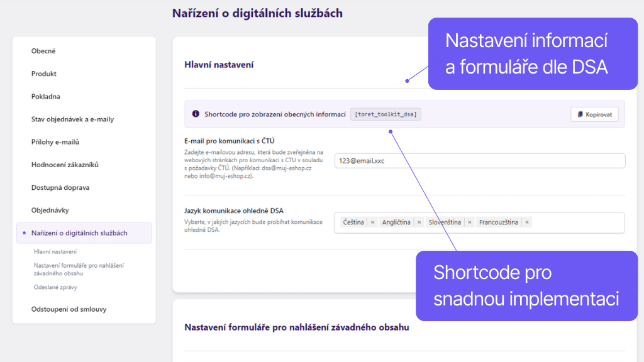Select Nařízení o digitálních službách menu item
644x362 pixels.
[x=84, y=233]
